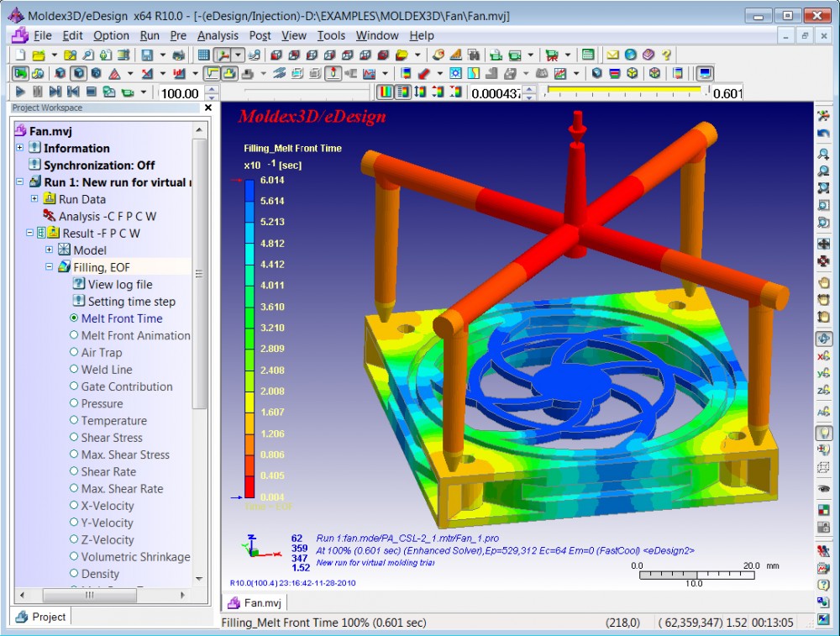The width and height of the screenshot is (840, 636).
Task: Click the pan hand icon in right toolbar
Action: (x=823, y=282)
